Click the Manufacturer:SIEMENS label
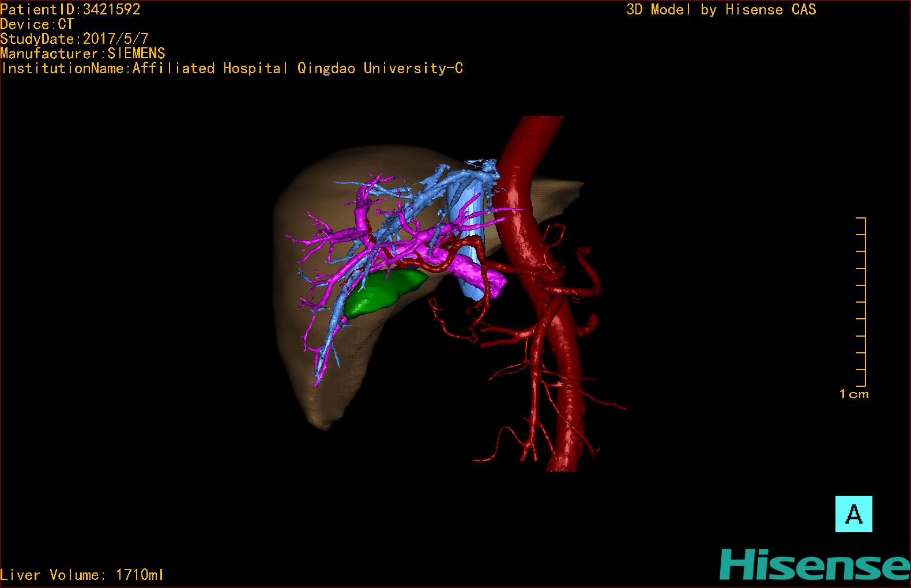 click(82, 54)
